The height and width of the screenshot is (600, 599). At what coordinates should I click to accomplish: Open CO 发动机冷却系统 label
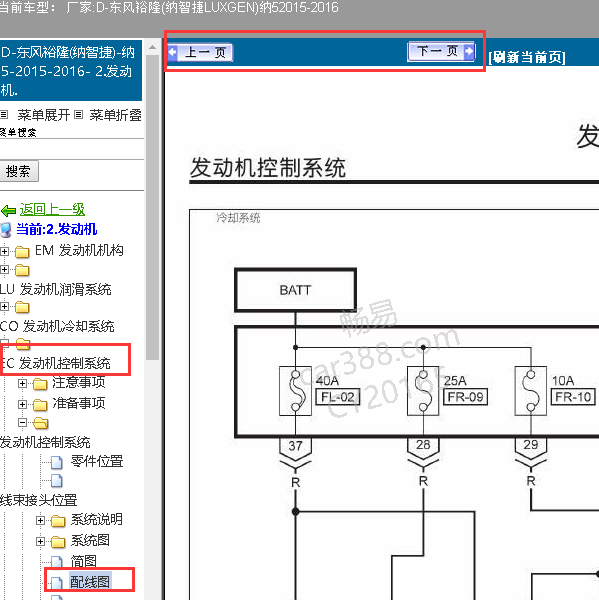57,326
